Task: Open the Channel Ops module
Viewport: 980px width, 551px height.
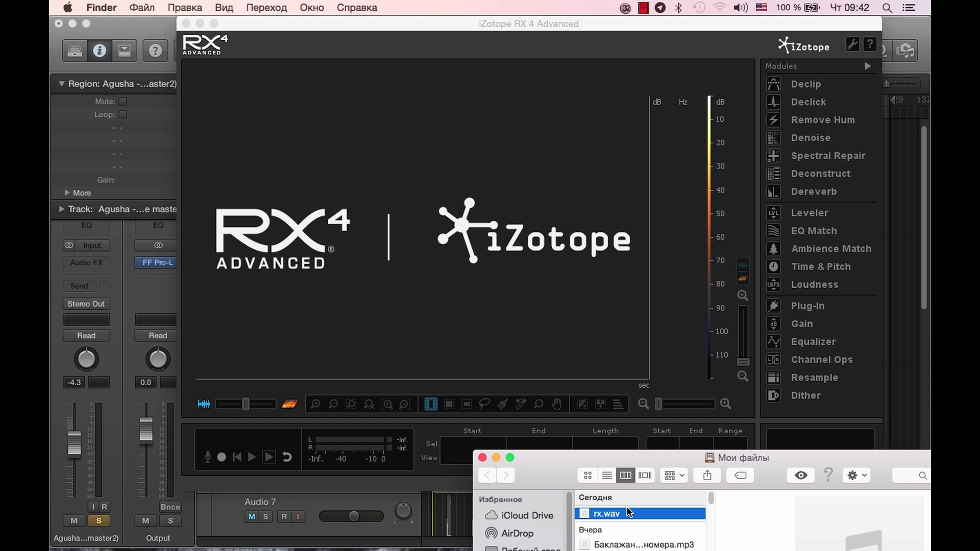Action: pyautogui.click(x=821, y=359)
